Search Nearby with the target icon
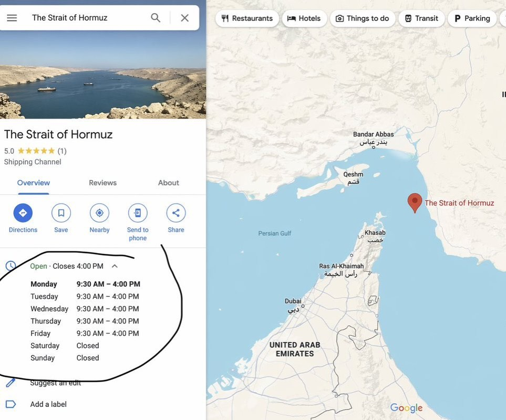506x420 pixels. (x=99, y=213)
